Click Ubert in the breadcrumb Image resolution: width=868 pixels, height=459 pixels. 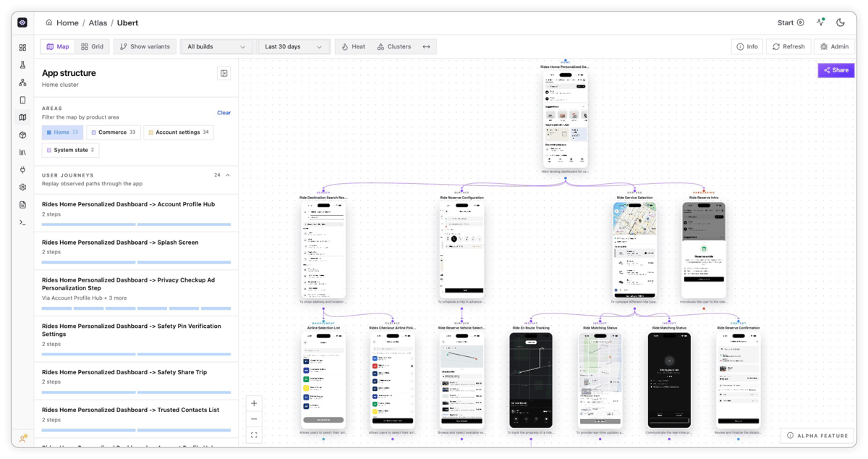point(127,22)
